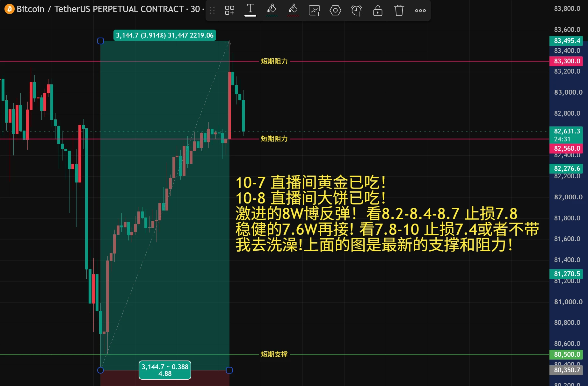Select the 短期支撑 support line label

[274, 354]
